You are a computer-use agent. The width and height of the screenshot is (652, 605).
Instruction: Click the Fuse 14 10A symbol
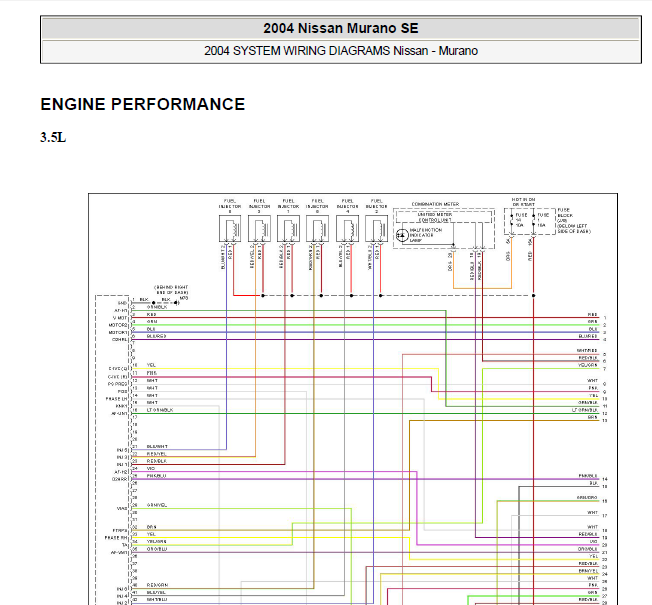(511, 220)
